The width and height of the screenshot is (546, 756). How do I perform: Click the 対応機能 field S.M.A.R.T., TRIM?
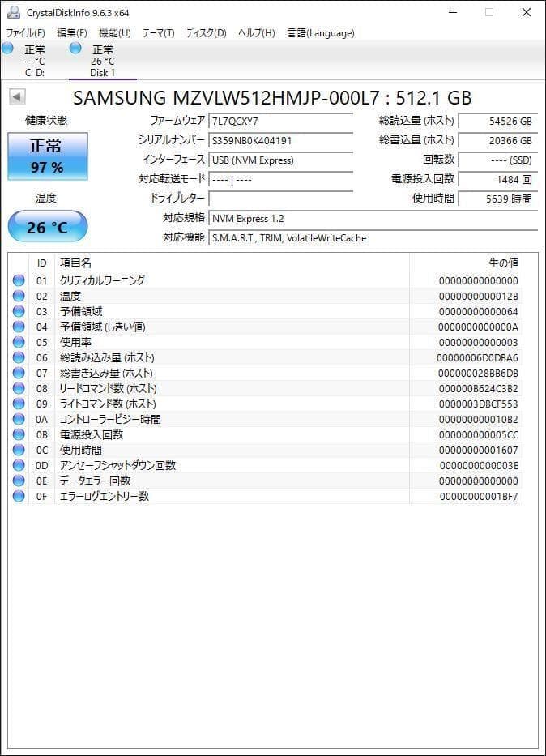coord(373,237)
